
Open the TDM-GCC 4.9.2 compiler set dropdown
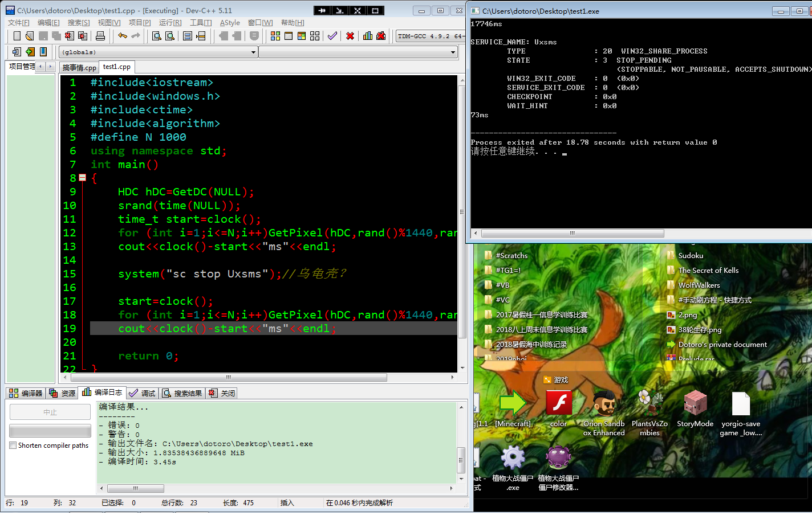point(431,36)
